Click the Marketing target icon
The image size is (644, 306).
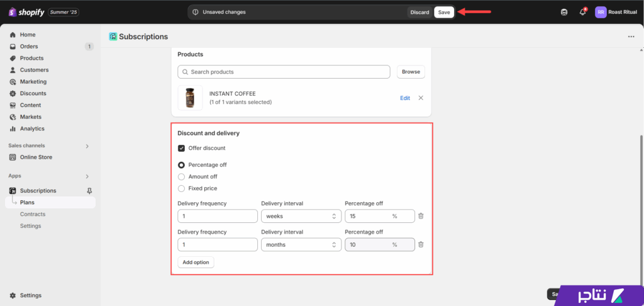tap(13, 82)
